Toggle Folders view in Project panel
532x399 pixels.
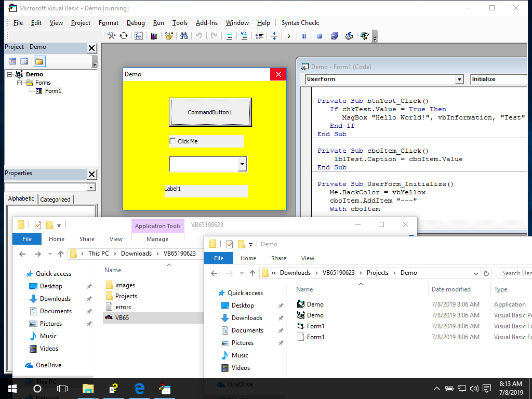coord(39,61)
